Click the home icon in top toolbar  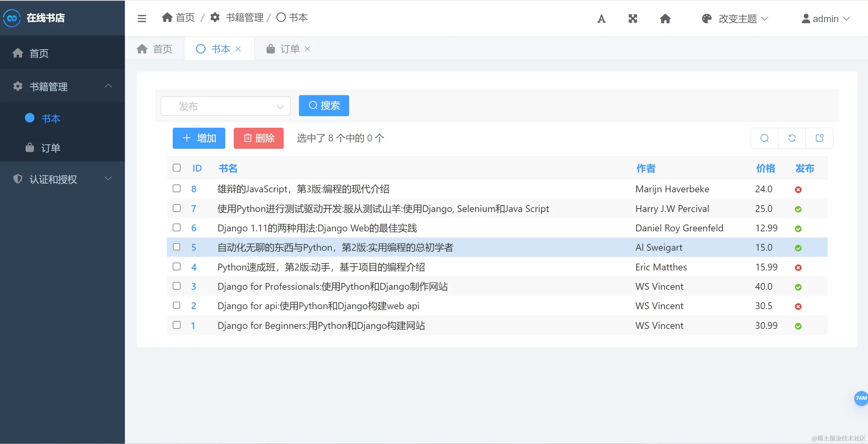click(665, 19)
